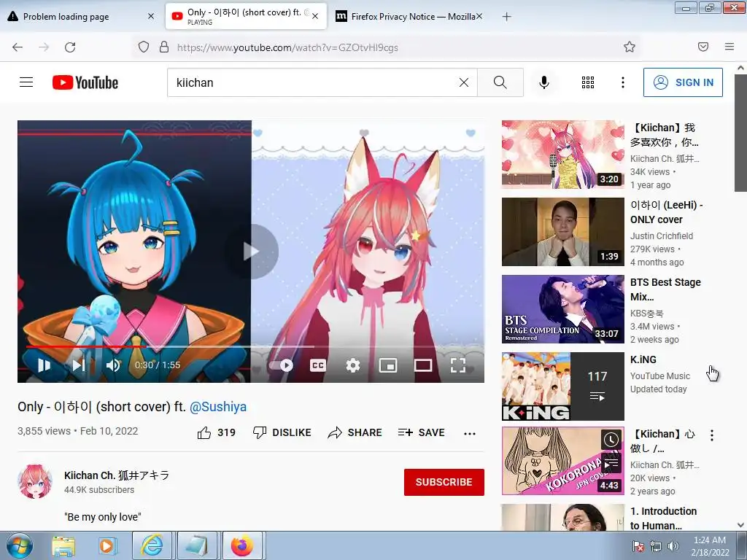This screenshot has width=747, height=560.
Task: Like the video thumbs up icon
Action: click(x=204, y=432)
